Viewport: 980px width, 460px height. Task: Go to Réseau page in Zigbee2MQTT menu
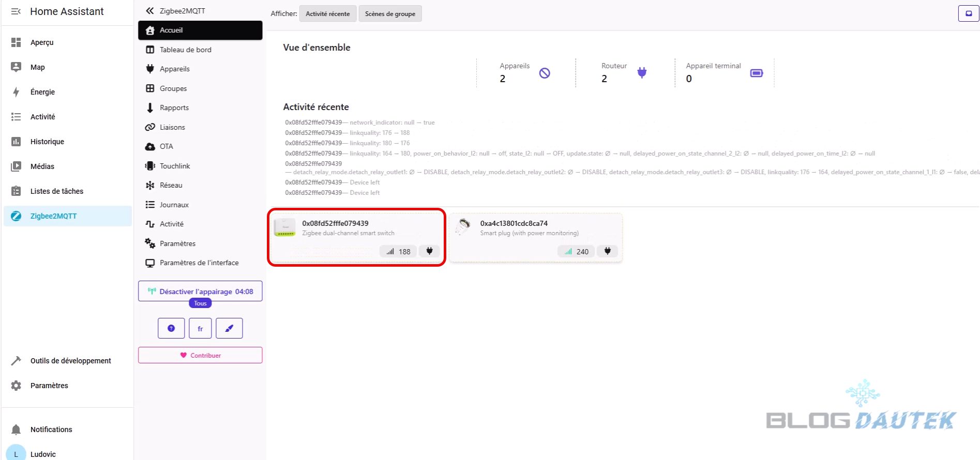pyautogui.click(x=171, y=185)
